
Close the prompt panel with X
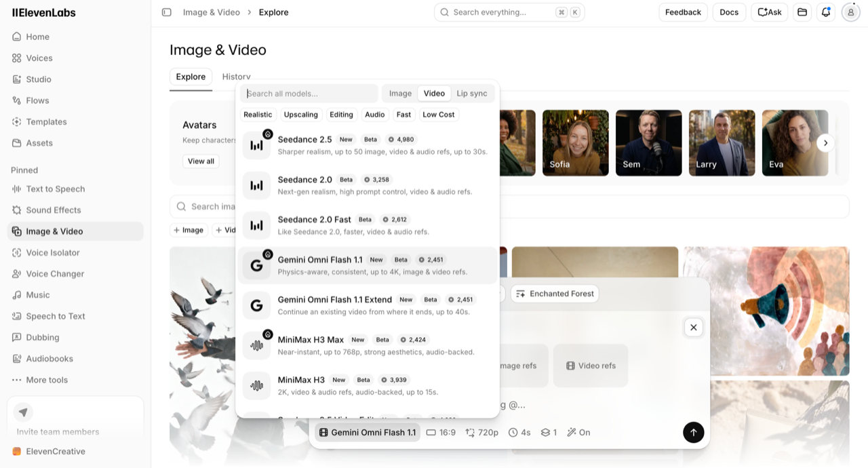[693, 328]
